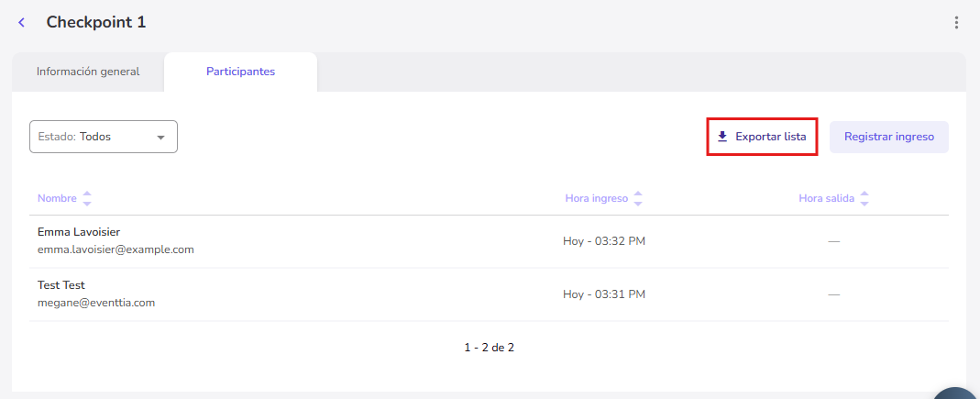980x399 pixels.
Task: Click the back arrow beside Checkpoint 1
Action: click(22, 23)
